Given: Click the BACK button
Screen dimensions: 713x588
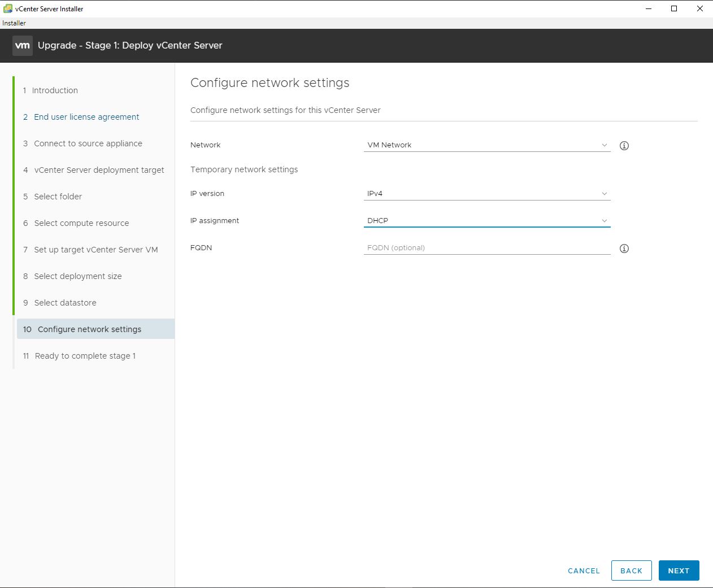Looking at the screenshot, I should coord(631,570).
